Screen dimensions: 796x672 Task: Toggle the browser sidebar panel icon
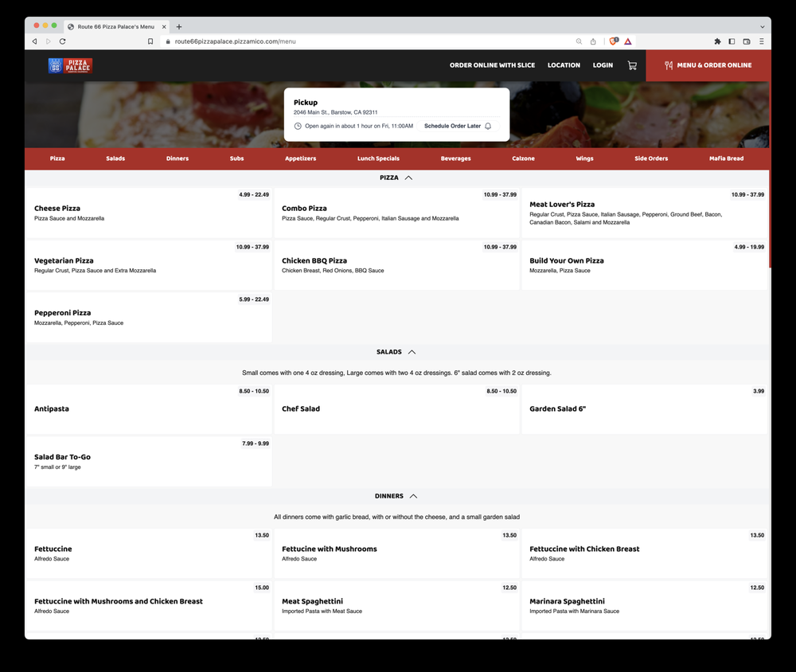[732, 41]
